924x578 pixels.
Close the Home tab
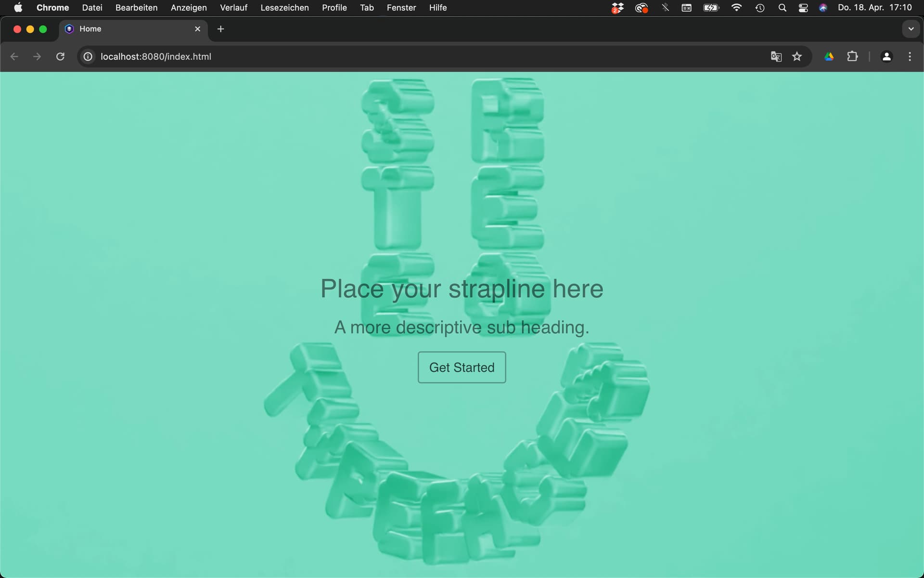(197, 29)
